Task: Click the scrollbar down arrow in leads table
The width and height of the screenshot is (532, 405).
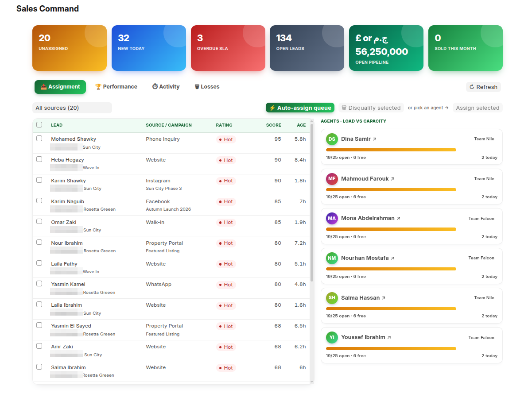Action: 312,382
